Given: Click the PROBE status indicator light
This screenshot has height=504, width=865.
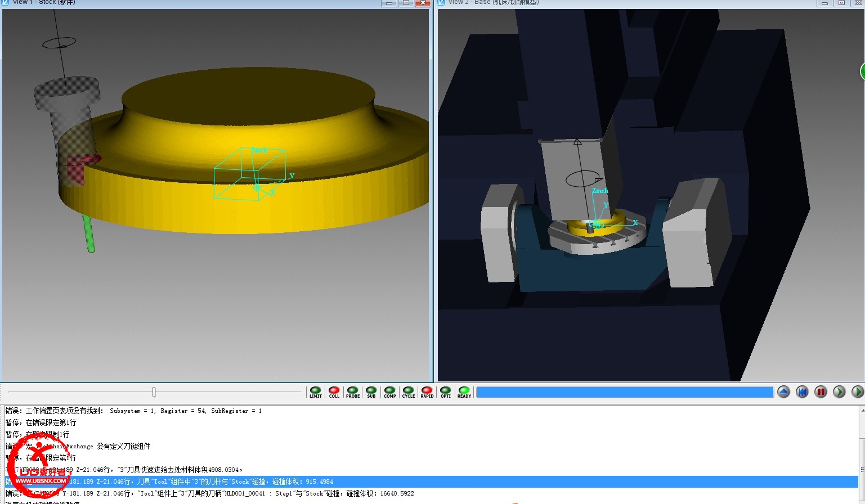Looking at the screenshot, I should point(352,390).
